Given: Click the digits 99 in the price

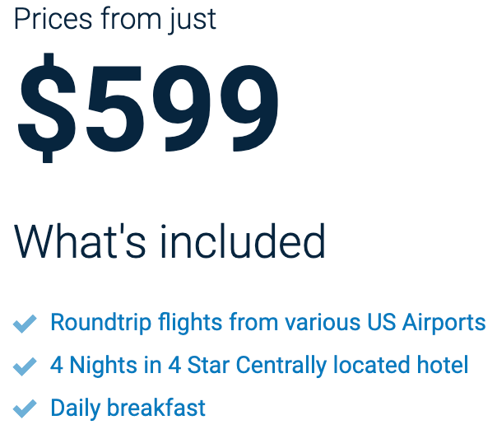Looking at the screenshot, I should coord(216,108).
